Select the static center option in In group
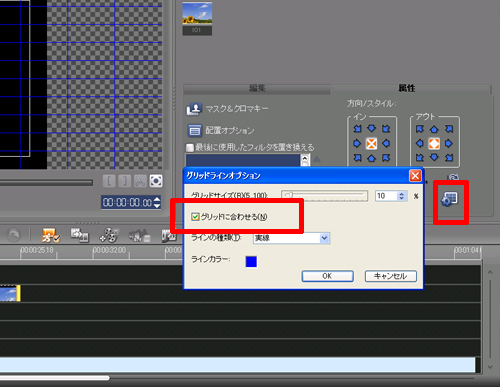The width and height of the screenshot is (500, 387). pos(372,143)
